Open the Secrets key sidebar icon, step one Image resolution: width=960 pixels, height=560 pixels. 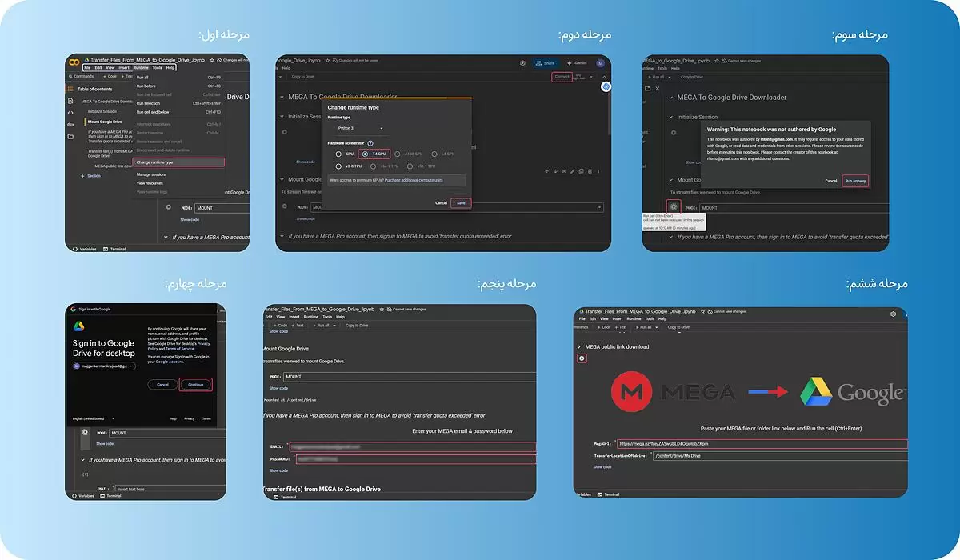[x=70, y=125]
